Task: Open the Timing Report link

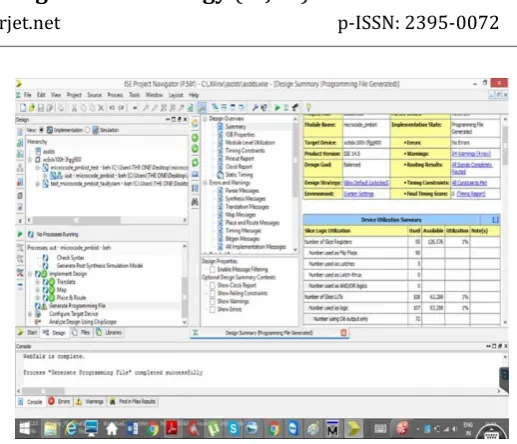Action: (471, 194)
